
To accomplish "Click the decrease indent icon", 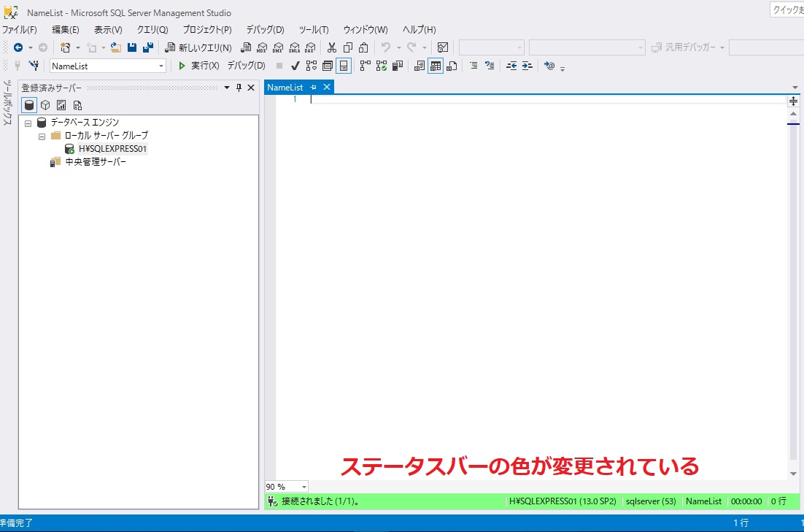I will click(511, 66).
